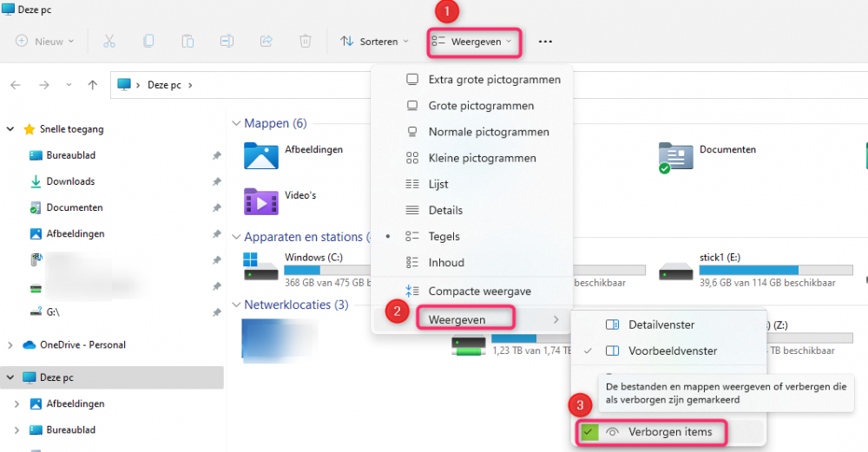The image size is (868, 452).
Task: Click the pin next to Bureaublad
Action: pos(216,156)
